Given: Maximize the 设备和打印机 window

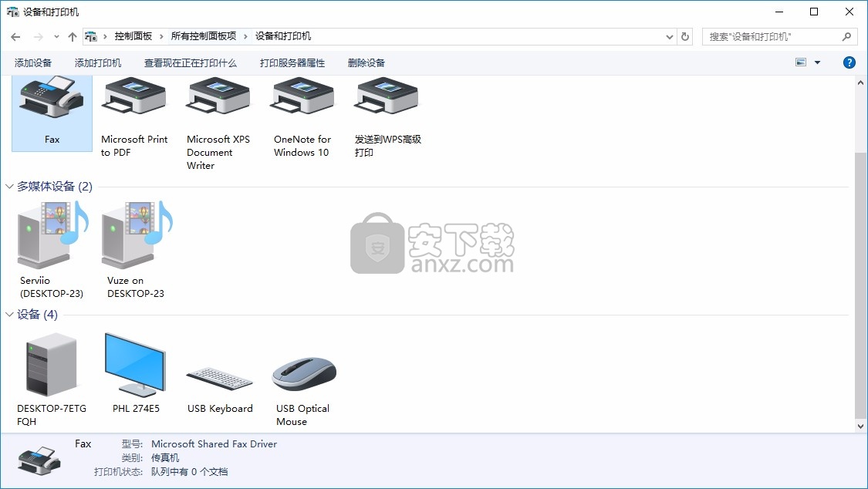Looking at the screenshot, I should coord(814,12).
